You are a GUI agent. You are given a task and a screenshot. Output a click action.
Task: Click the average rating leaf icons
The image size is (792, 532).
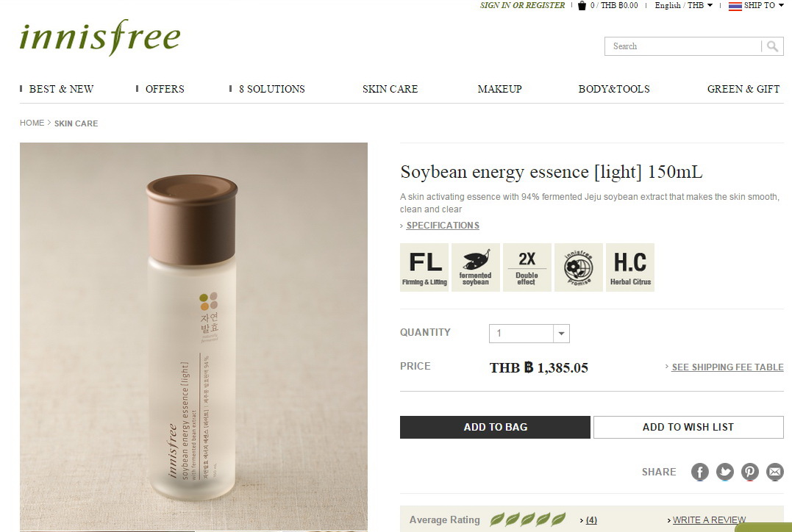click(x=528, y=520)
